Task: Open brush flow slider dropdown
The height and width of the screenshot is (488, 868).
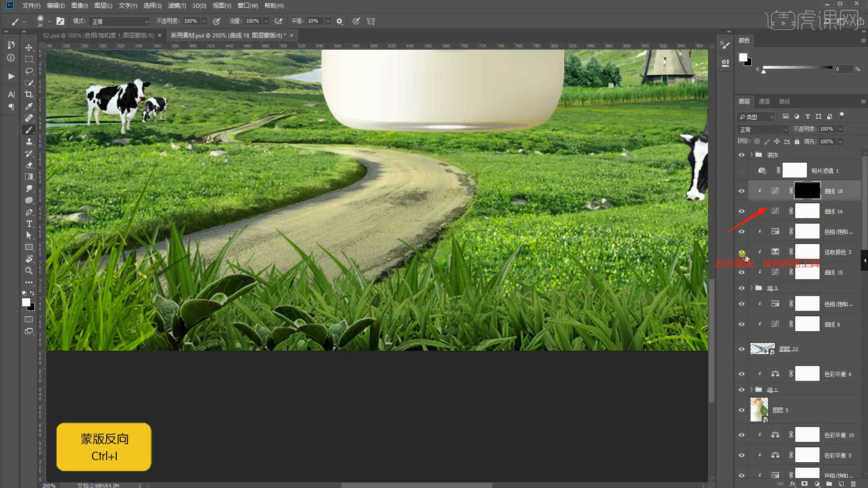Action: [266, 21]
